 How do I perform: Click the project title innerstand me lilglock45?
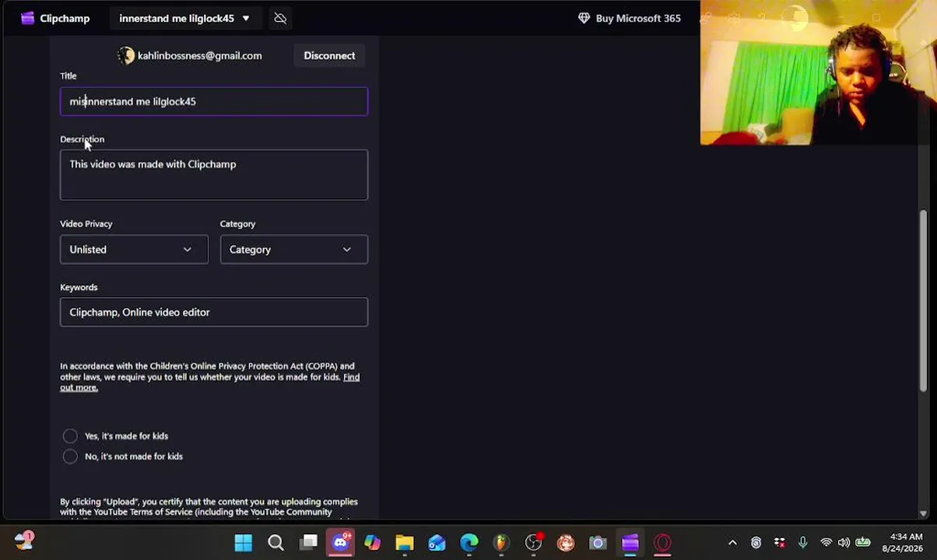point(177,18)
